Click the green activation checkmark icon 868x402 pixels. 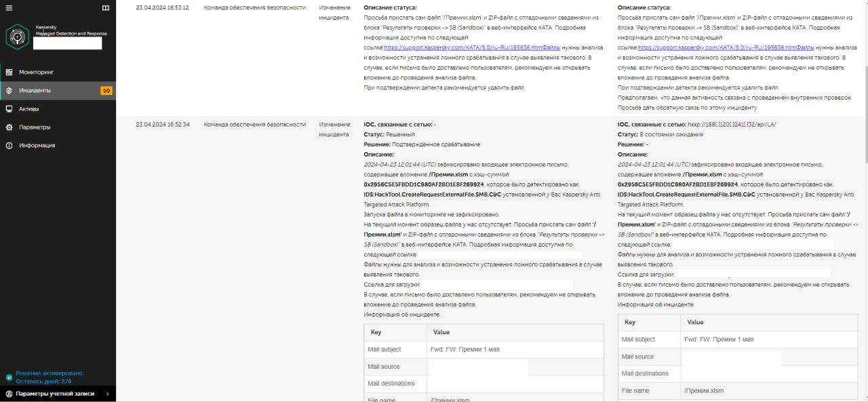(x=9, y=377)
